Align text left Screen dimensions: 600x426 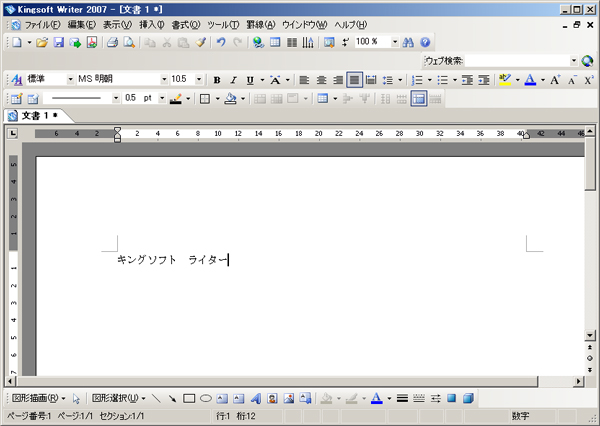coord(304,80)
